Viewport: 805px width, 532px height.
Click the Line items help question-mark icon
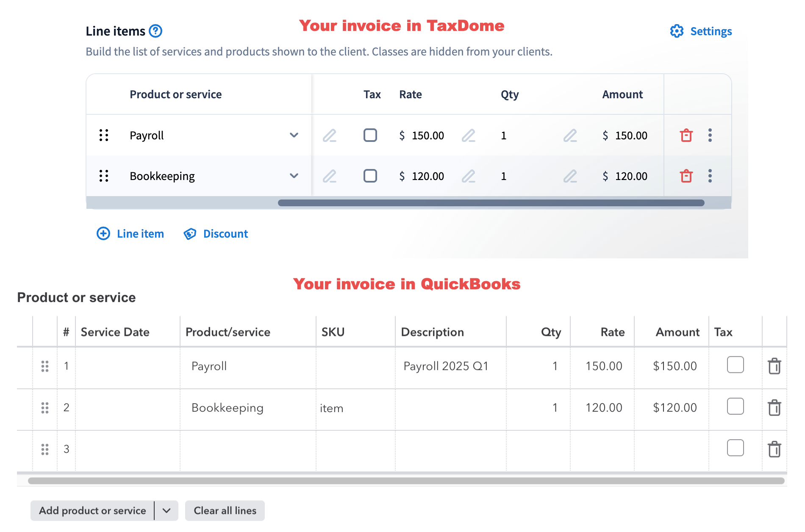tap(155, 31)
